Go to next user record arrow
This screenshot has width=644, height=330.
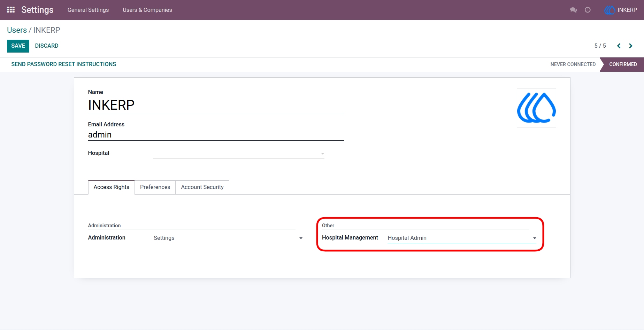(631, 46)
